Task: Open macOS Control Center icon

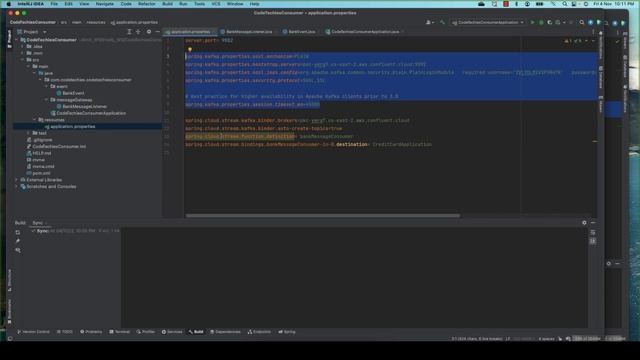Action: [574, 4]
